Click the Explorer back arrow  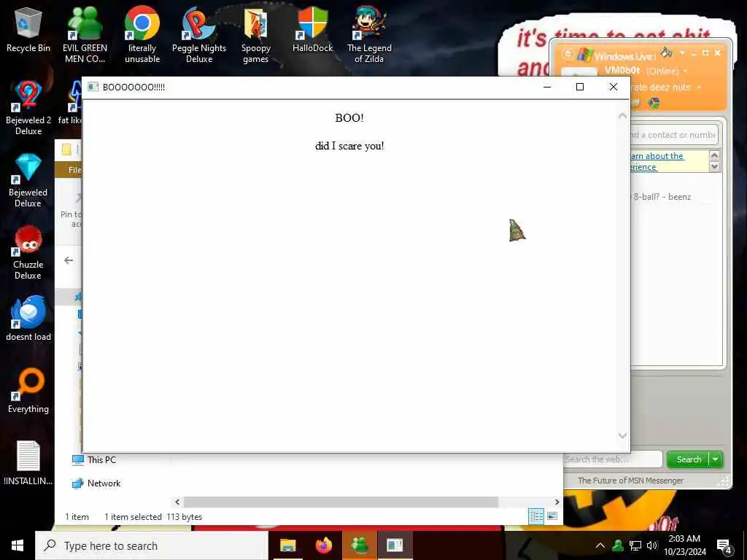pyautogui.click(x=69, y=260)
